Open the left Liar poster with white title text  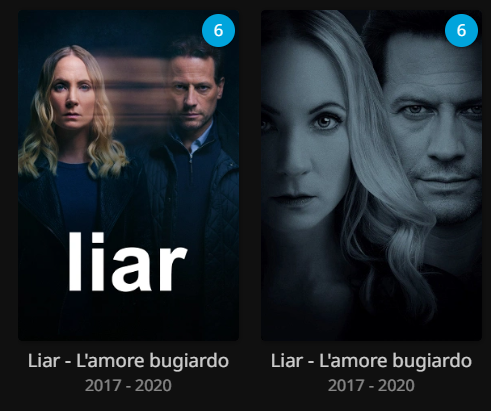pyautogui.click(x=128, y=175)
